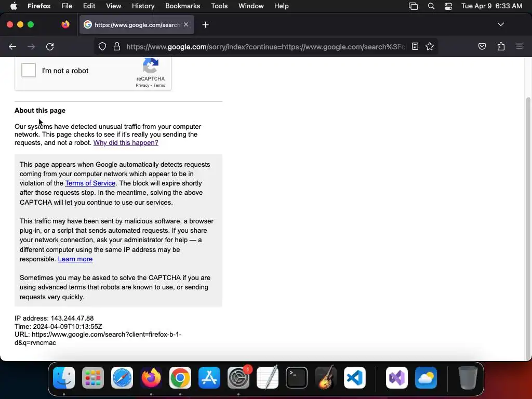Open the Tools menu
This screenshot has width=532, height=399.
(x=219, y=6)
